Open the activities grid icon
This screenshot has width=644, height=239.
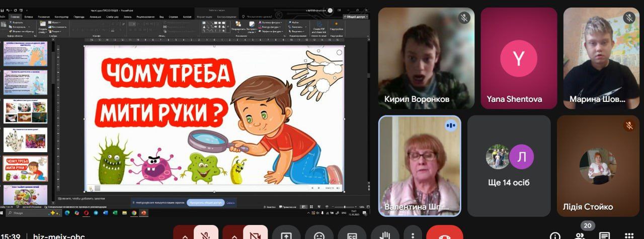click(628, 235)
